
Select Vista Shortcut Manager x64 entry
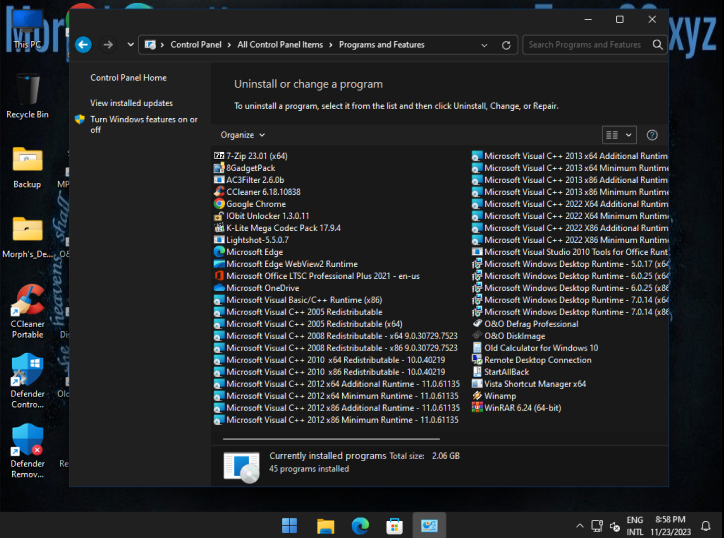(x=529, y=384)
